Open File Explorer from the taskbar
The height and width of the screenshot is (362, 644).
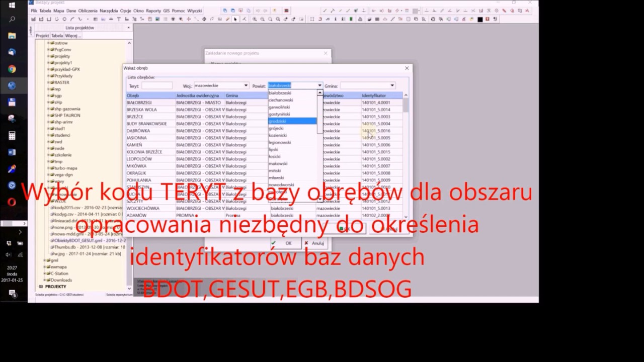[12, 36]
